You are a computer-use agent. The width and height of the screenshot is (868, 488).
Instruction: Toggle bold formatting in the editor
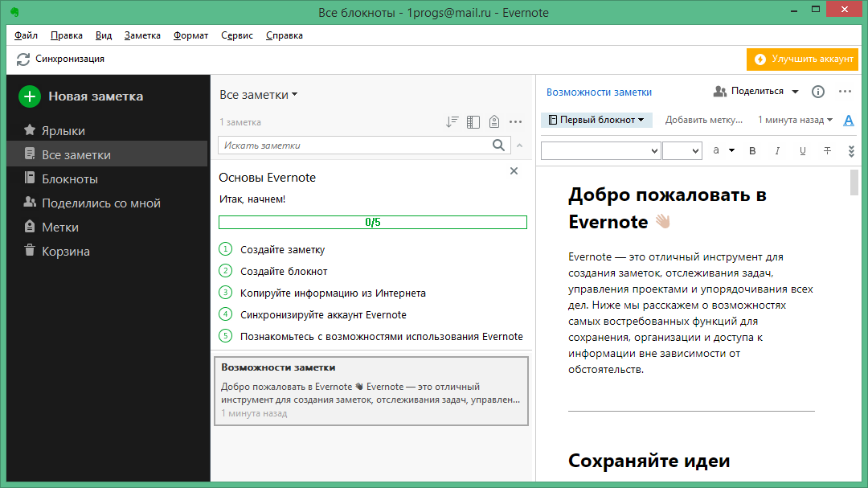(752, 150)
